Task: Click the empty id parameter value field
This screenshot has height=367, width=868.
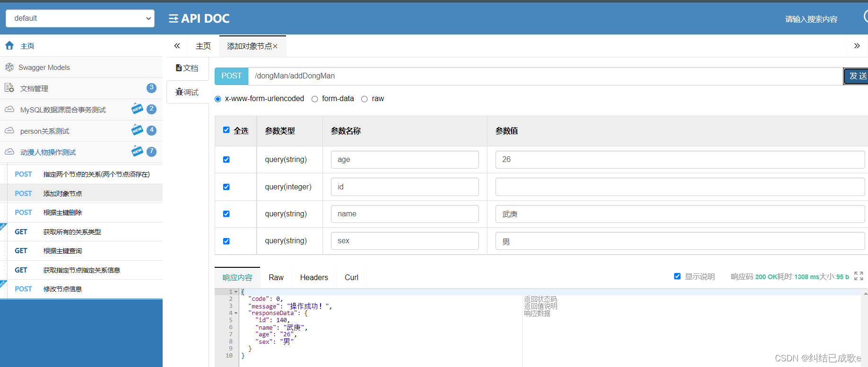Action: pyautogui.click(x=680, y=187)
